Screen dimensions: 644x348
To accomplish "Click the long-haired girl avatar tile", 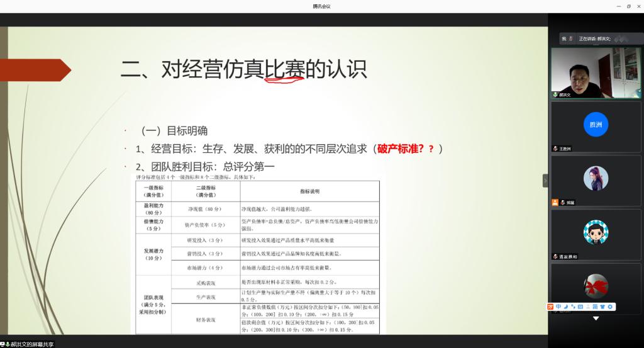I will tap(596, 179).
